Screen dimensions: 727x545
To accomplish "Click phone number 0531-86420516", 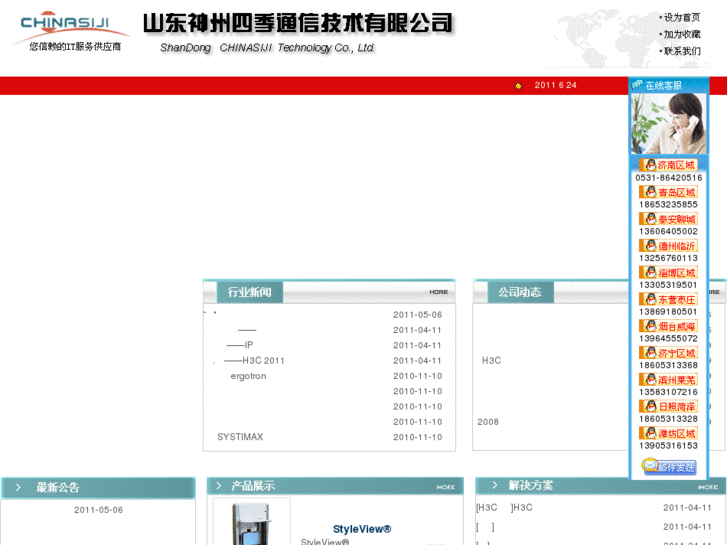I will (x=668, y=178).
